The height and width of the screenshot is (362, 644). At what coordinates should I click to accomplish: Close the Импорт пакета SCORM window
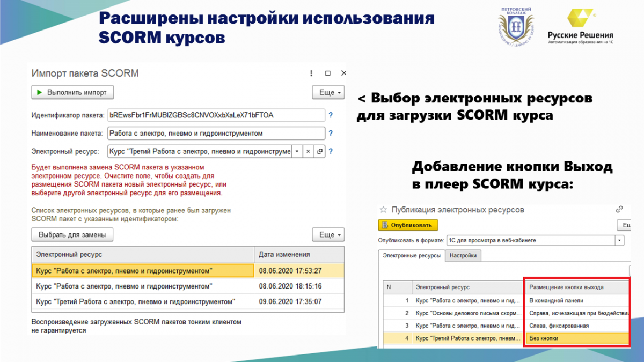coord(344,73)
